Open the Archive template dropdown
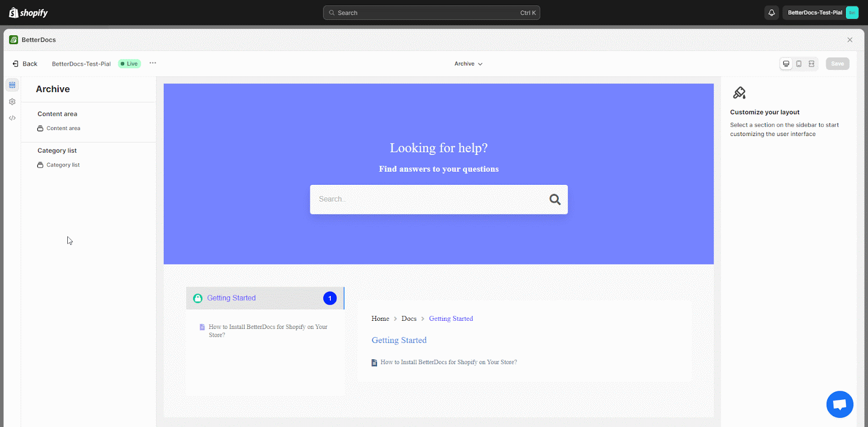The image size is (868, 427). click(x=468, y=64)
